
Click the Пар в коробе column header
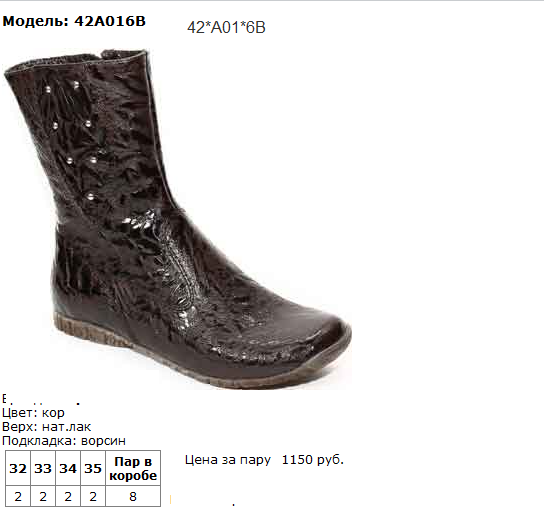(133, 468)
